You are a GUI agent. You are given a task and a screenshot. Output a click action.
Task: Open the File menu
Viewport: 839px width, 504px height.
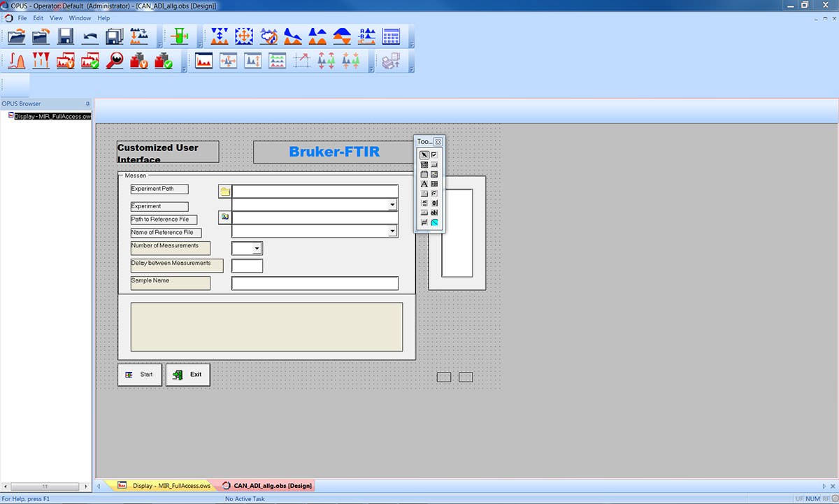22,17
